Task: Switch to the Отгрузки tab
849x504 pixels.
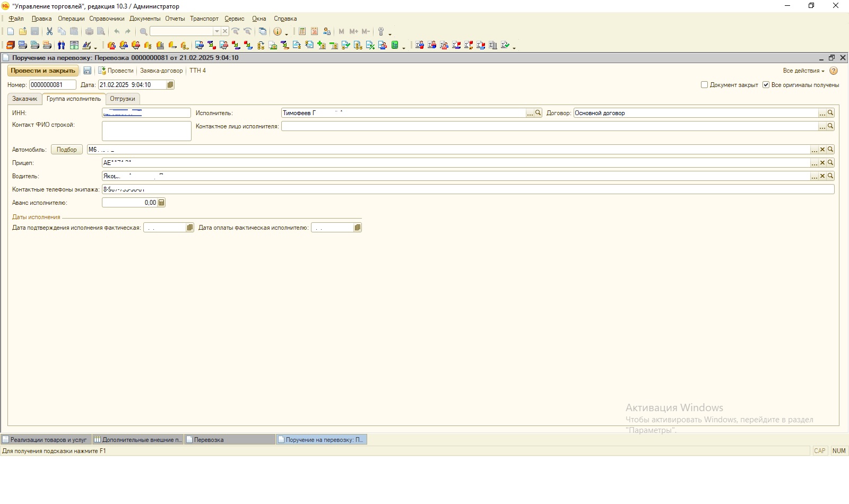Action: 123,99
